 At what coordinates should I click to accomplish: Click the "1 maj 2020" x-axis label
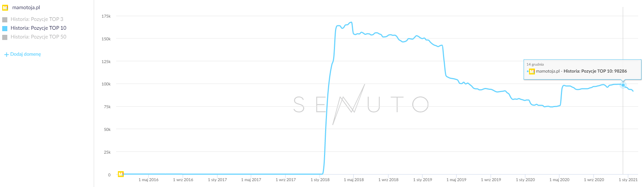click(x=559, y=180)
